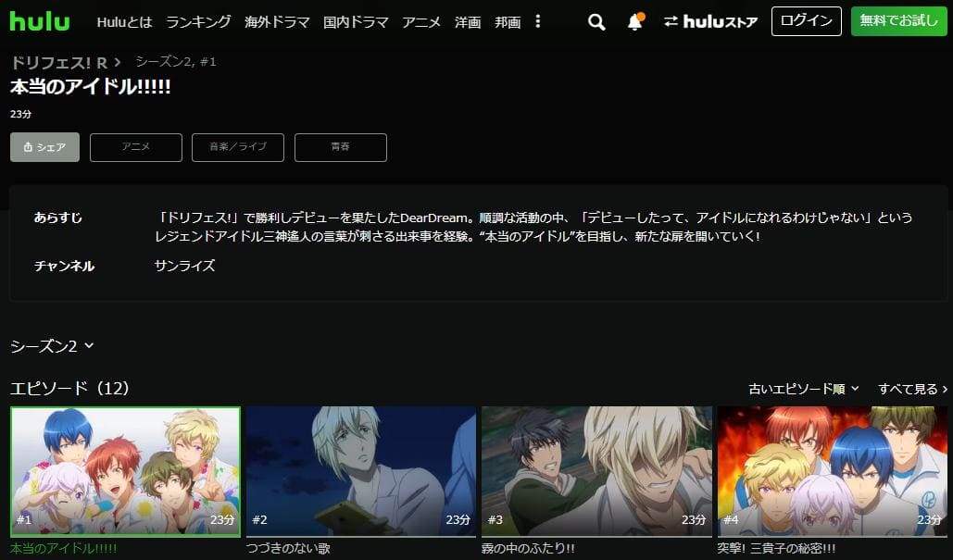Click the ログイン button
The height and width of the screenshot is (560, 953).
(x=807, y=21)
